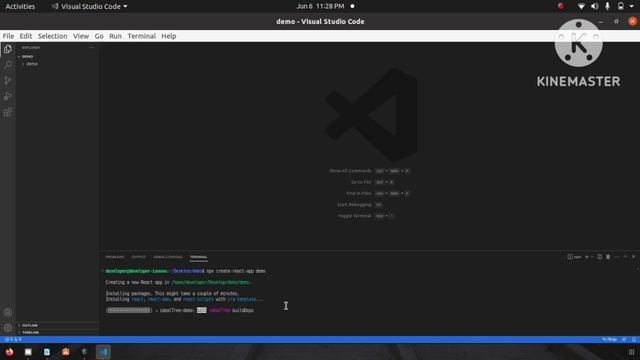Image resolution: width=640 pixels, height=360 pixels.
Task: Switch to the Output panel tab
Action: pyautogui.click(x=138, y=257)
